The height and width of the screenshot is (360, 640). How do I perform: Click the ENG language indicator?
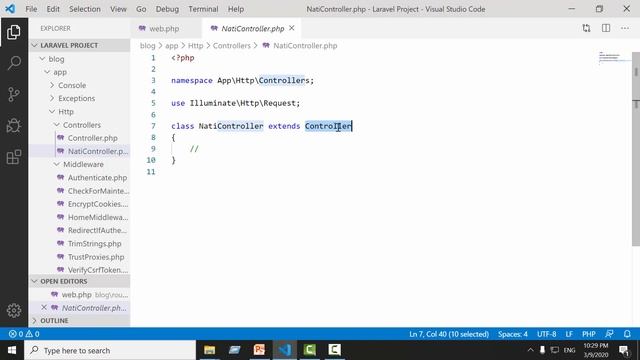569,350
